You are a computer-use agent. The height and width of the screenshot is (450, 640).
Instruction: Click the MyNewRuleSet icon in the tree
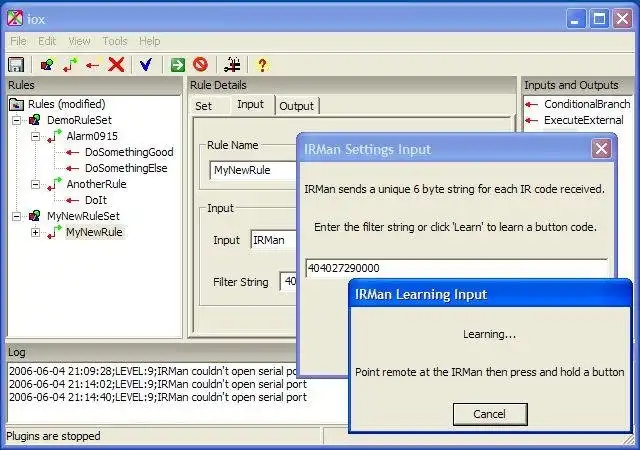click(x=35, y=216)
